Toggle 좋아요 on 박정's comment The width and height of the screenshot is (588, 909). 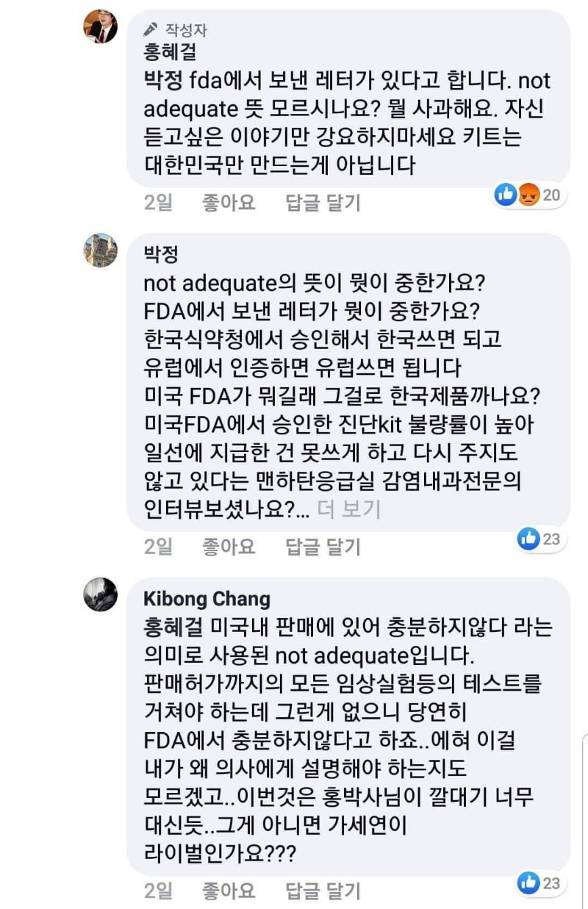point(229,546)
